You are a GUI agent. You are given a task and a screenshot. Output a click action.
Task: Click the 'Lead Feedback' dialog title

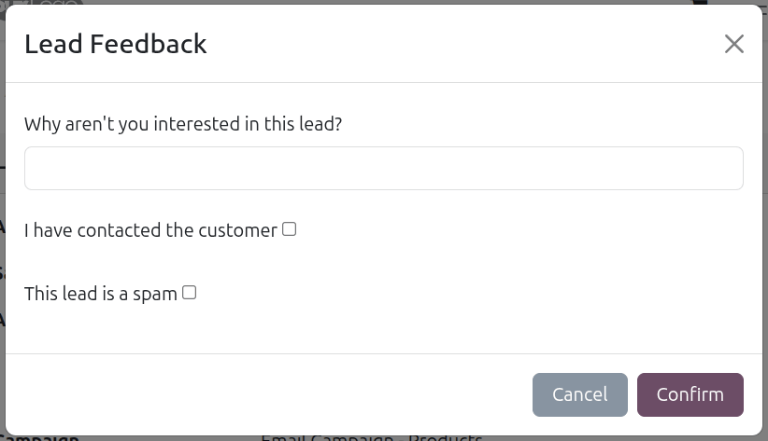pos(116,44)
